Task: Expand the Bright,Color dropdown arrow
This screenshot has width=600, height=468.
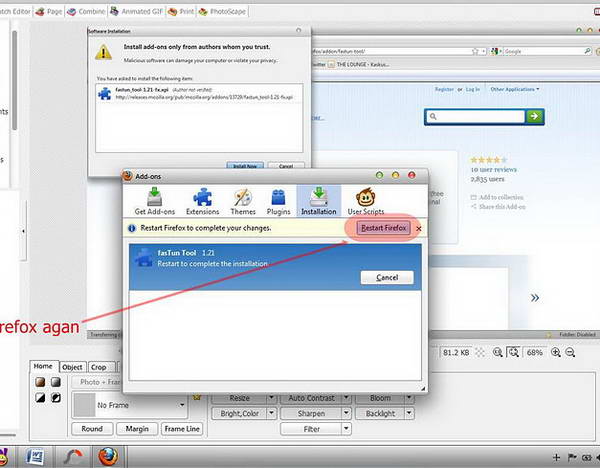Action: [x=271, y=414]
